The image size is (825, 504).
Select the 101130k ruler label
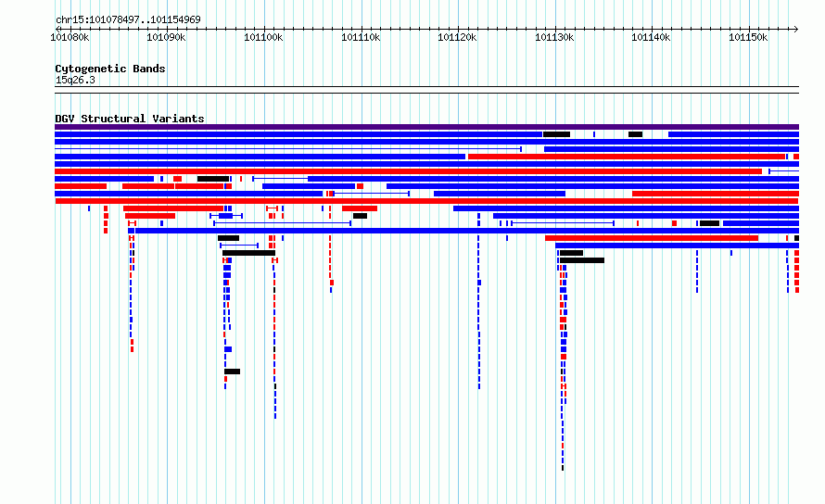(x=554, y=37)
